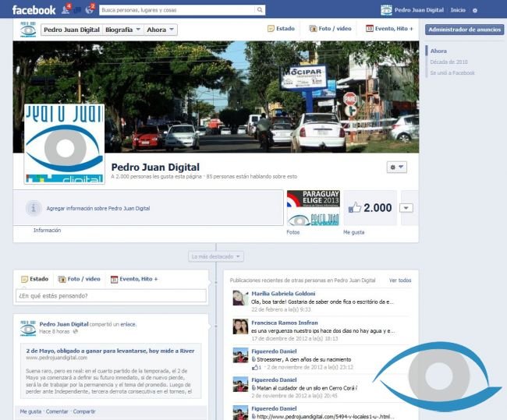Open Pedro Juan Digital profile name in top bar
Image resolution: width=507 pixels, height=420 pixels.
(419, 10)
